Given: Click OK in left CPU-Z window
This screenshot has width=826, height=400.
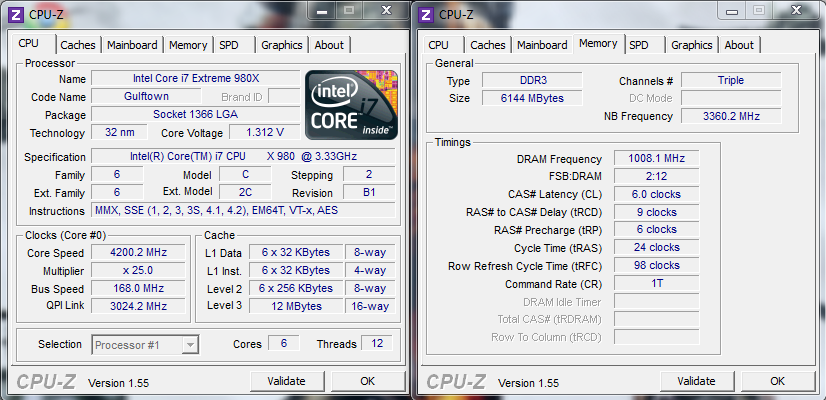Looking at the screenshot, I should [x=368, y=381].
